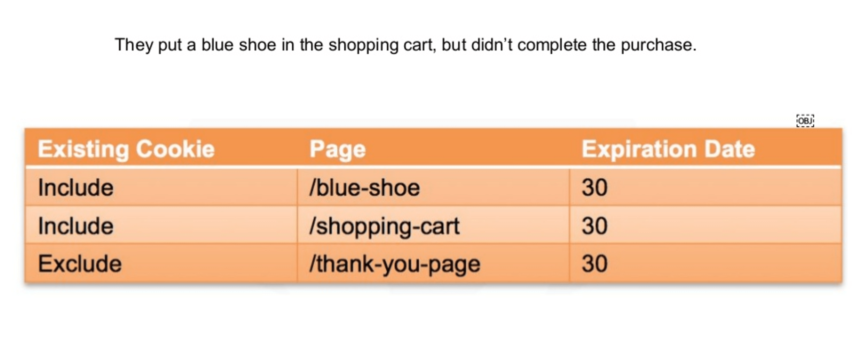Image resolution: width=868 pixels, height=342 pixels.
Task: Select the 30 value in the /blue-shoe row
Action: 594,188
